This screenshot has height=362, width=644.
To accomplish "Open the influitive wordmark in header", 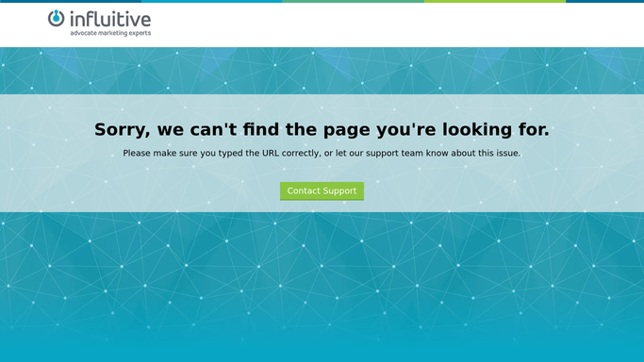I will (110, 19).
